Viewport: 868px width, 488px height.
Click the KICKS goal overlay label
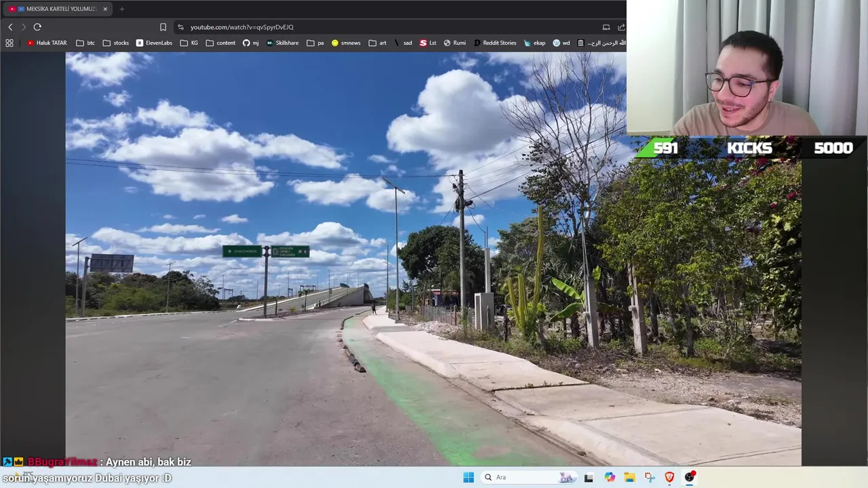point(749,148)
